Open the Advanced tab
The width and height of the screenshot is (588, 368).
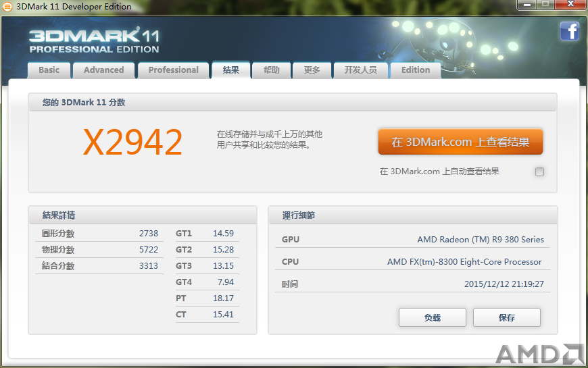[x=103, y=70]
